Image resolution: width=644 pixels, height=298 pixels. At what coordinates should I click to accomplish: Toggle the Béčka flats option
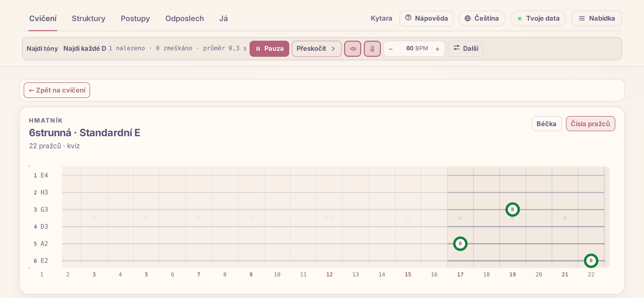pyautogui.click(x=547, y=124)
